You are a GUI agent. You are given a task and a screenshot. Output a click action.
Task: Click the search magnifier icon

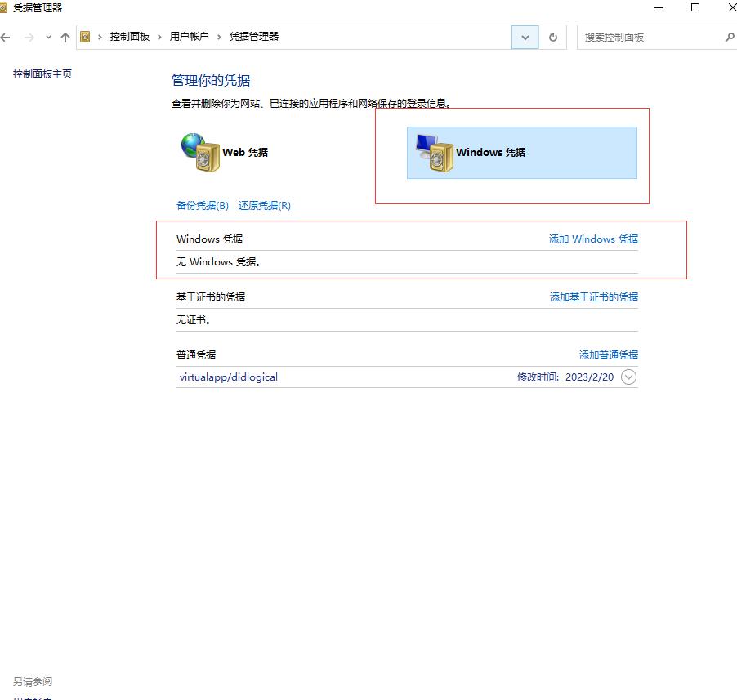730,38
